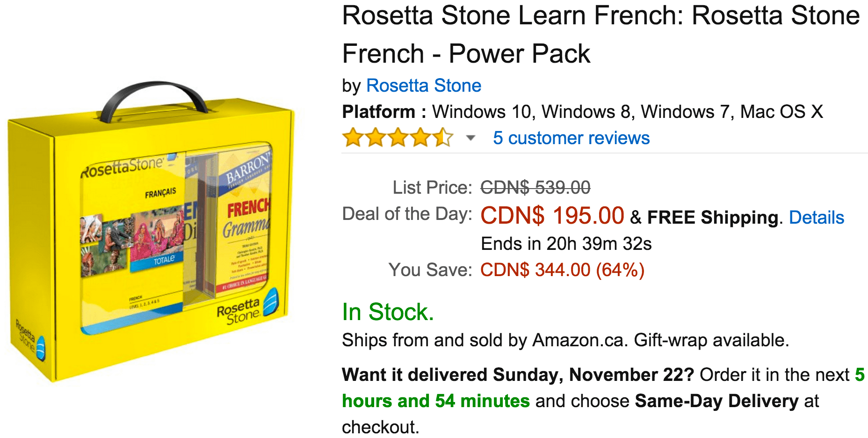
Task: Click the crossed-out CDN$ 539.00 list price
Action: pyautogui.click(x=535, y=187)
